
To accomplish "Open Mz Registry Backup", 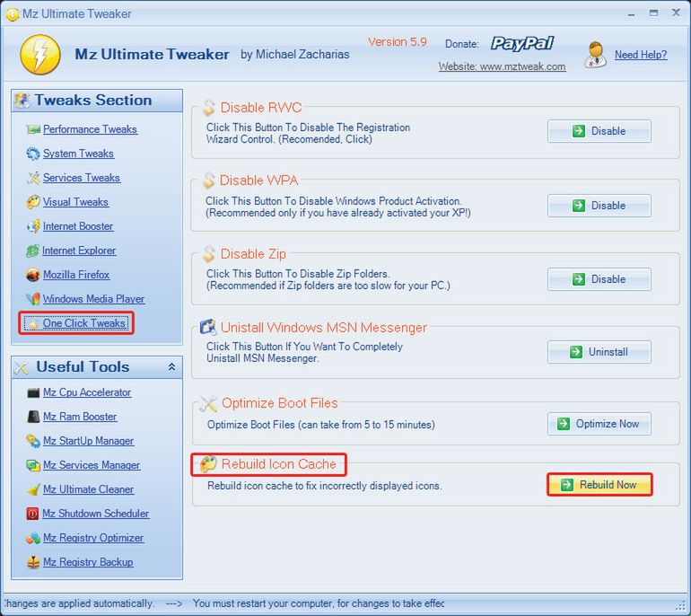I will 88,562.
